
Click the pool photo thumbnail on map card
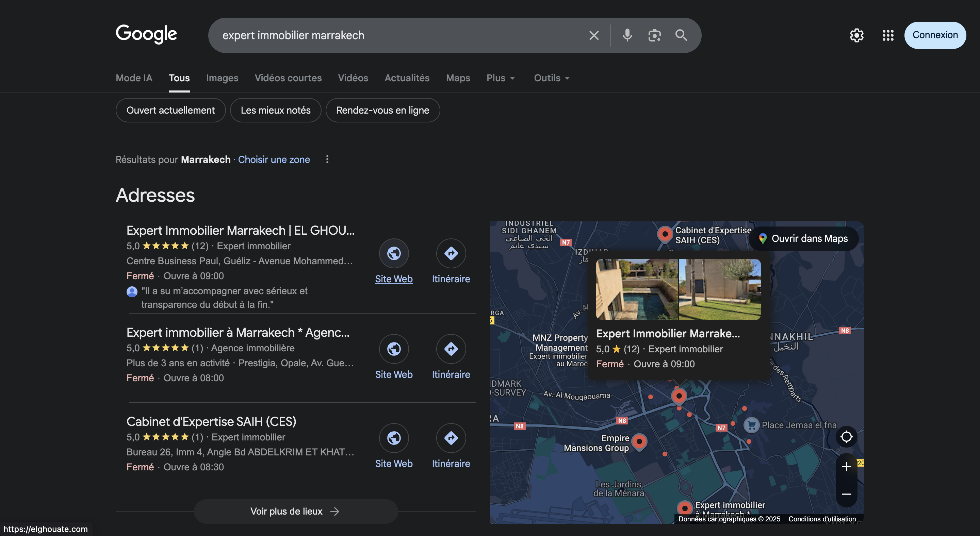coord(636,289)
